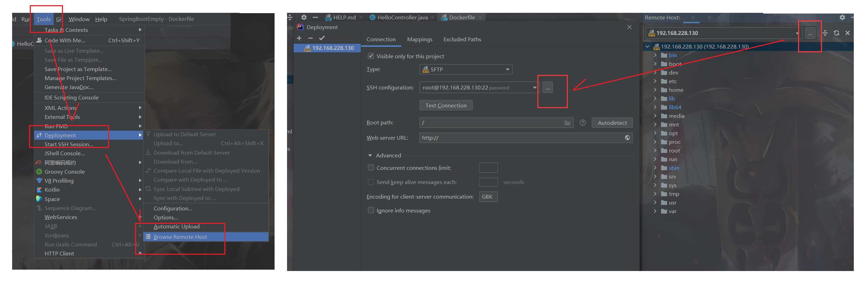The width and height of the screenshot is (868, 288).
Task: Select Browse Remote Host menu item
Action: 180,237
